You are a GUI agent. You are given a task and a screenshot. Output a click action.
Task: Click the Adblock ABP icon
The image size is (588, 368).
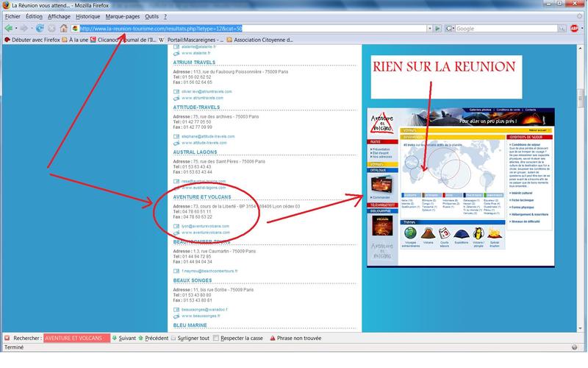[x=574, y=28]
